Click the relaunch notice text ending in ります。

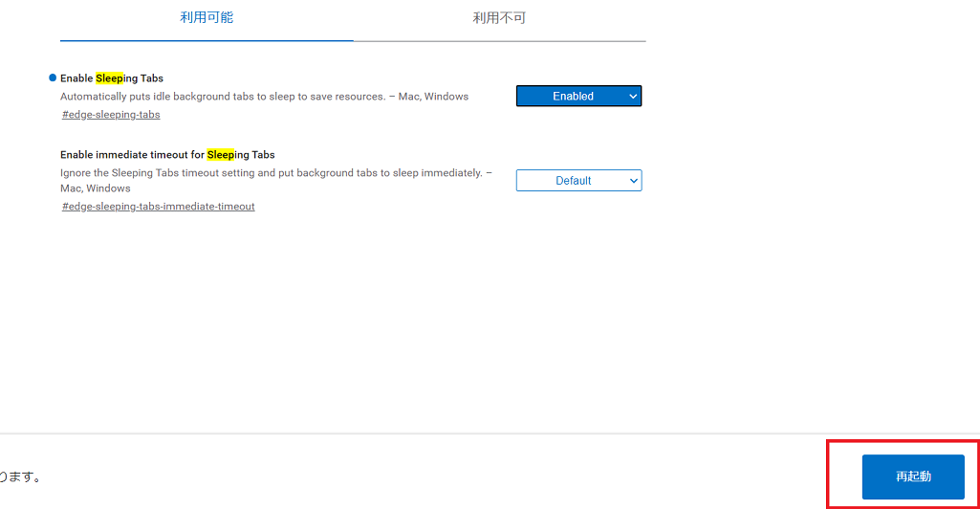click(x=19, y=476)
